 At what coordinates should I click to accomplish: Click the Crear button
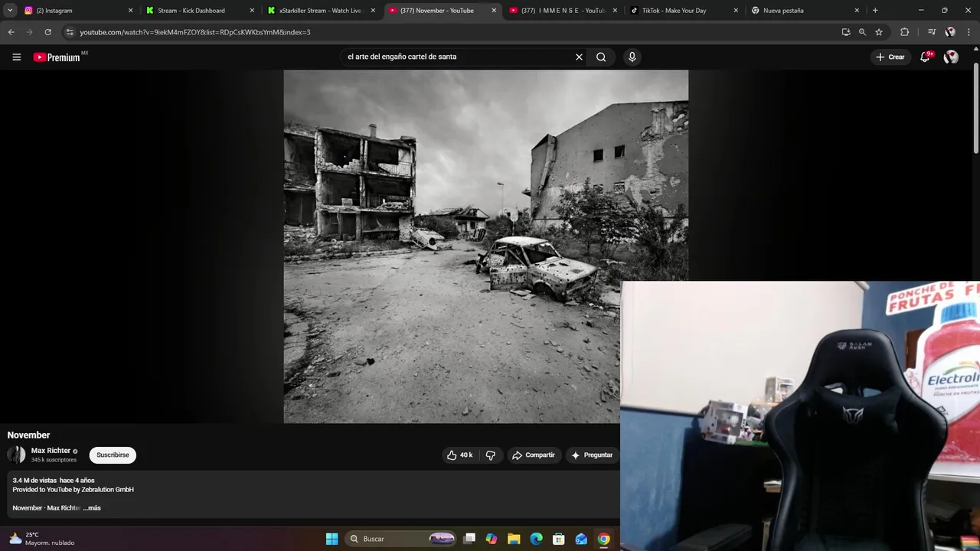click(890, 57)
